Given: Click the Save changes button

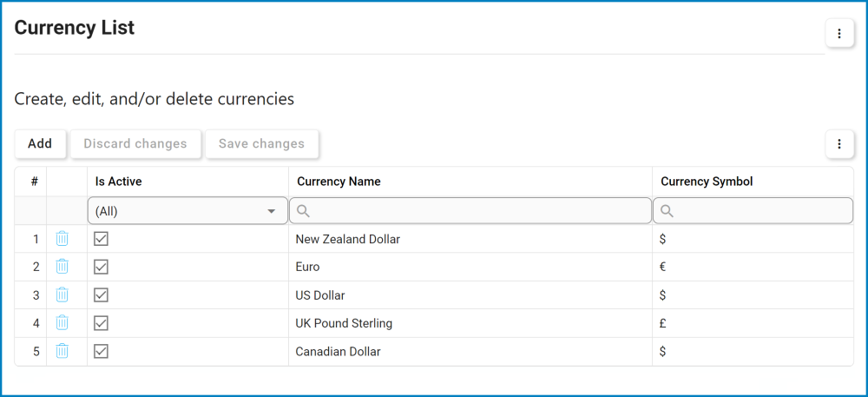Looking at the screenshot, I should (x=261, y=144).
